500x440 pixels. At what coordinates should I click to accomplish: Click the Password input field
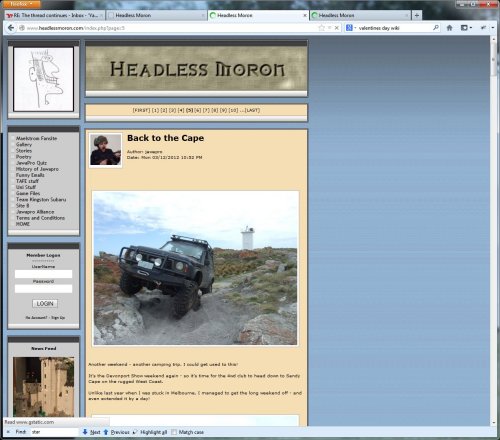(43, 289)
